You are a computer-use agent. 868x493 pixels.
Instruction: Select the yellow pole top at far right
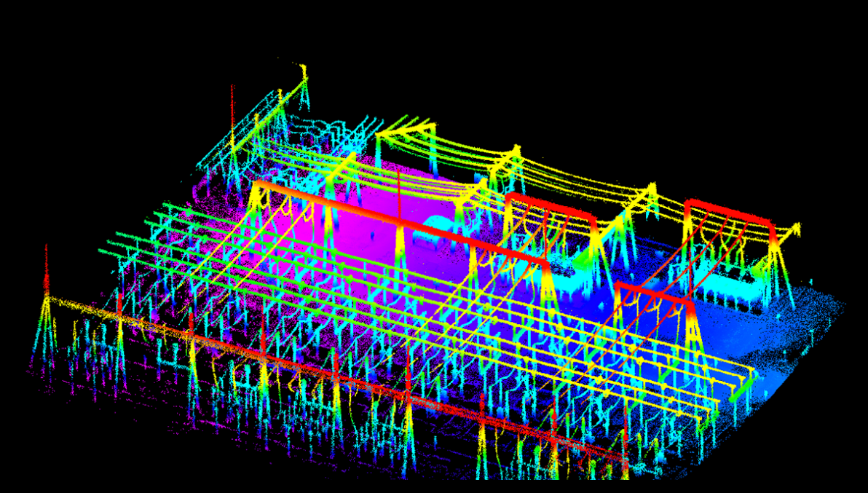(796, 230)
